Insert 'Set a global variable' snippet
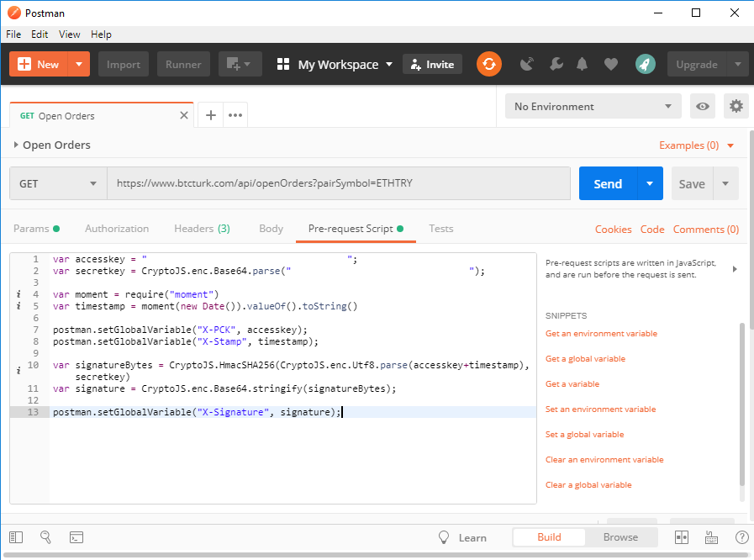Screen dimensions: 754x560 [585, 435]
